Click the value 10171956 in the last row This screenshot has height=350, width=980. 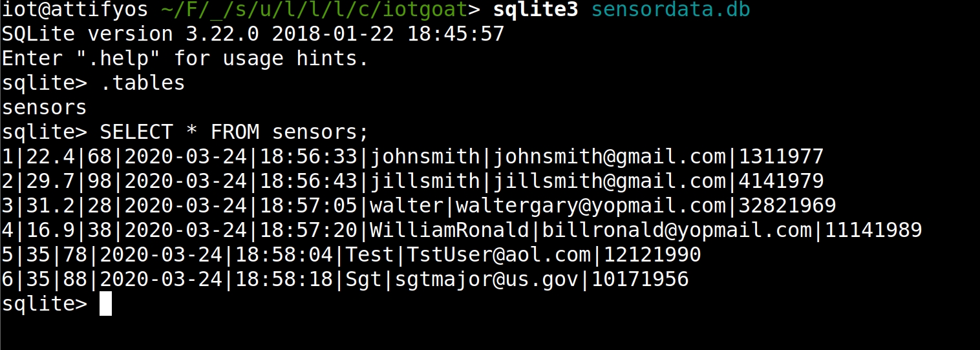tap(640, 280)
